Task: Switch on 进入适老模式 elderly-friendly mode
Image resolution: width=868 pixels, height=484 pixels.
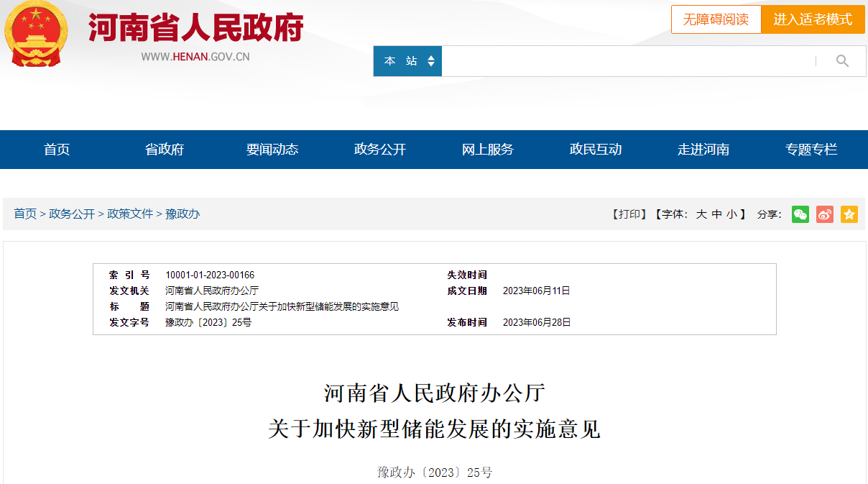Action: (x=813, y=19)
